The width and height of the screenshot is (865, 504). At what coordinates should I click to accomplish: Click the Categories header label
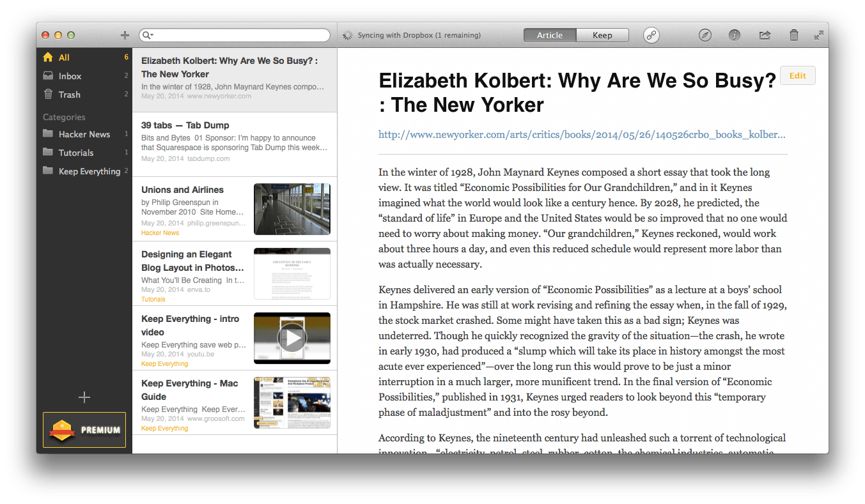(64, 117)
